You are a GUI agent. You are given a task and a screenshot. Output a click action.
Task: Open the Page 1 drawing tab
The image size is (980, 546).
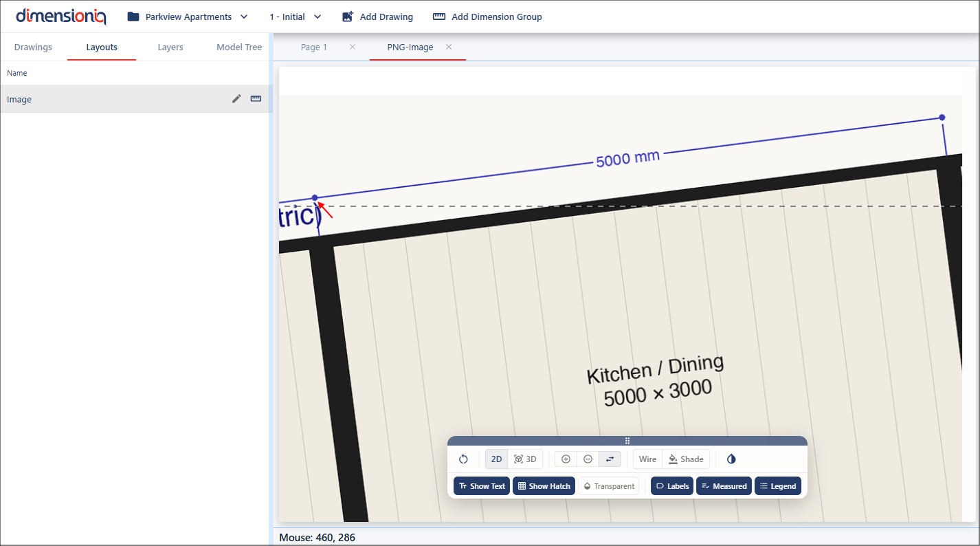[314, 47]
